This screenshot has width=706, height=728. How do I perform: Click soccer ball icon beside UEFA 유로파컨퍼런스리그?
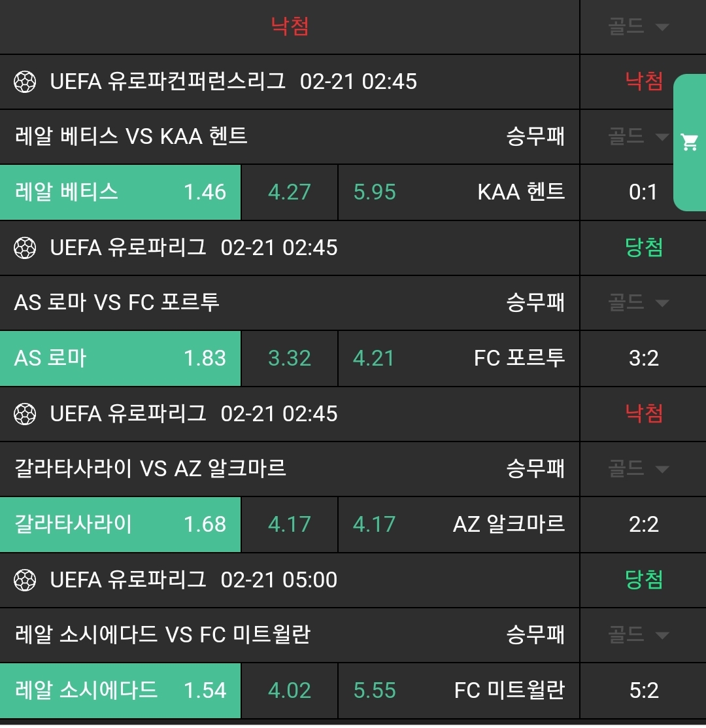coord(25,82)
